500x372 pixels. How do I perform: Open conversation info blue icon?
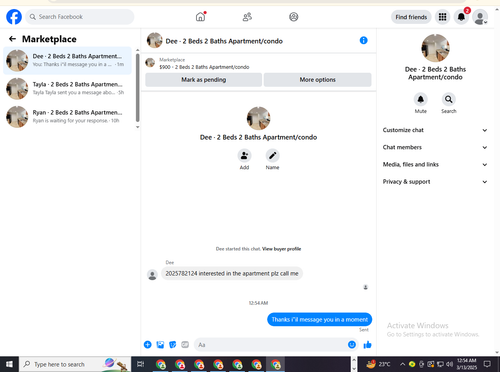(363, 40)
